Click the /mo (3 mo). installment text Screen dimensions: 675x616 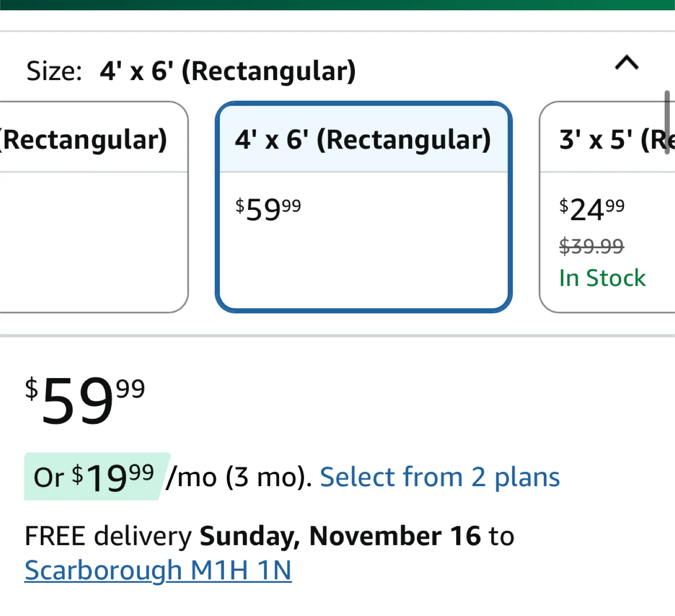[x=239, y=478]
